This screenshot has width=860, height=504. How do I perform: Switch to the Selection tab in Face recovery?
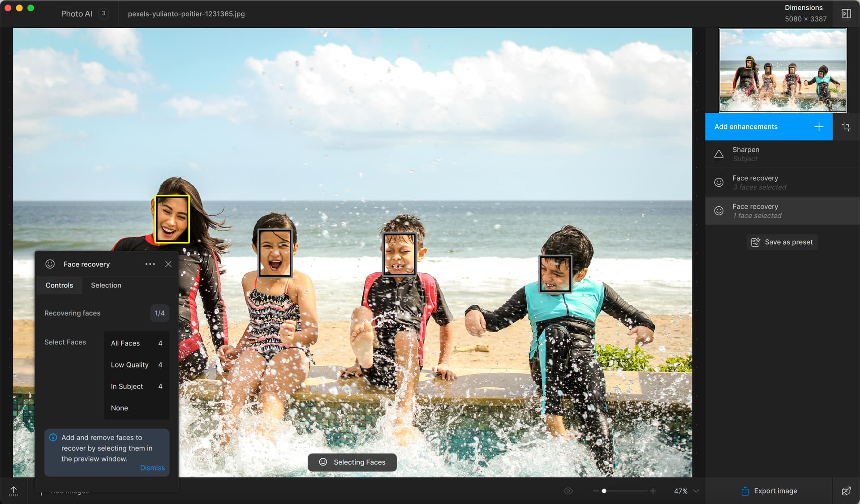tap(106, 285)
